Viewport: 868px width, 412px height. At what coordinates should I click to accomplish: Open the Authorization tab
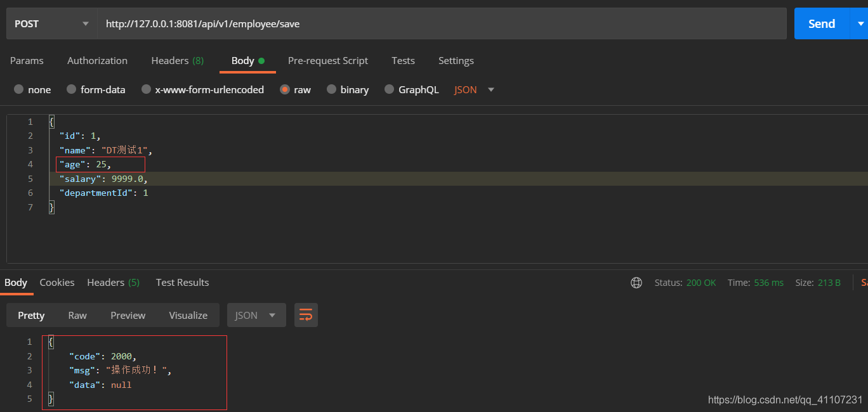pos(97,61)
